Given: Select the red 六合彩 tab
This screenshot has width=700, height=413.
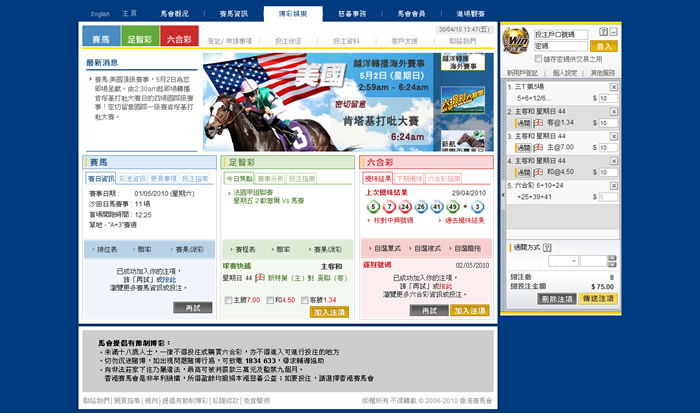Looking at the screenshot, I should [x=179, y=36].
